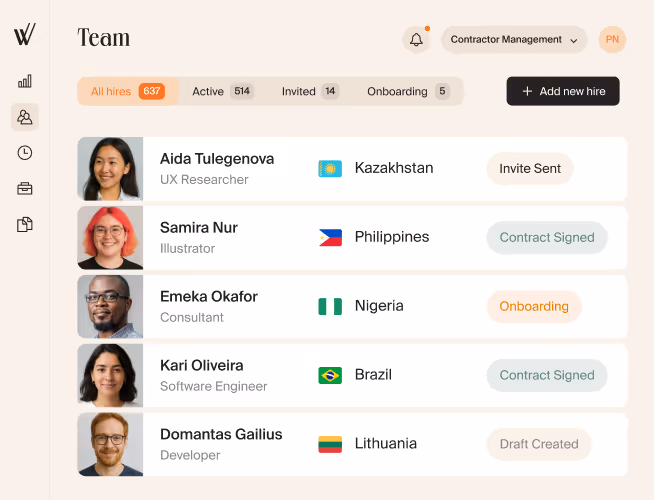Click the Consultant role text

(x=192, y=317)
